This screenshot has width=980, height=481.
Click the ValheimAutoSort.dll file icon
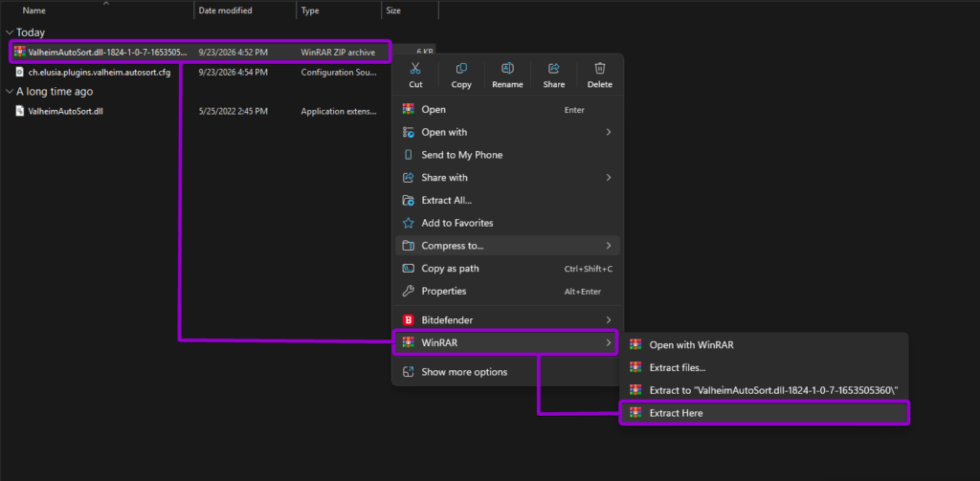coord(20,111)
